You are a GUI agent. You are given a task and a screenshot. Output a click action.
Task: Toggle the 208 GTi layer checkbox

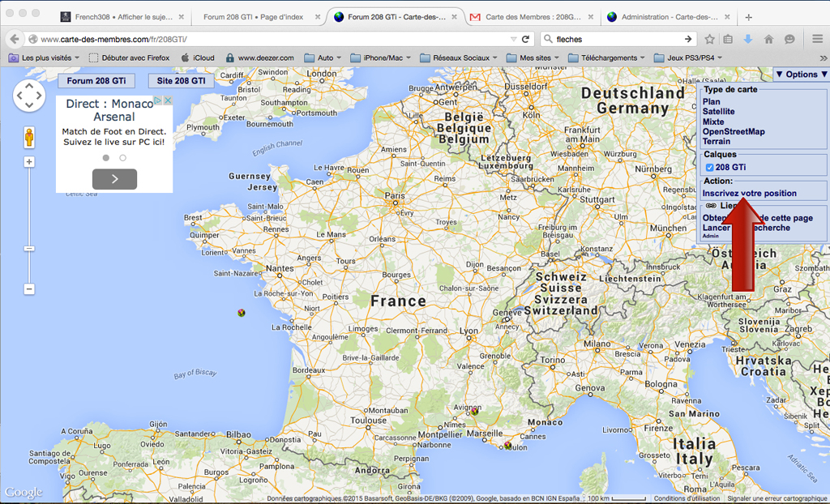pos(709,167)
